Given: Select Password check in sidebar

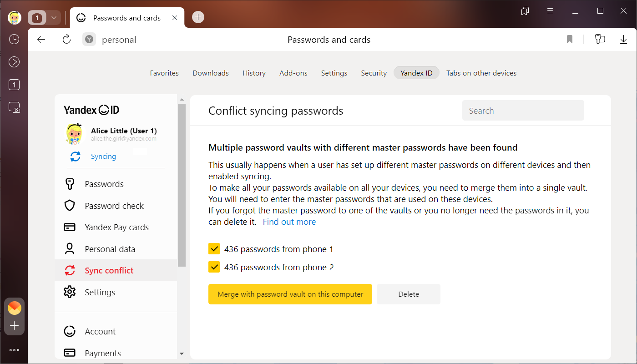Looking at the screenshot, I should (114, 206).
